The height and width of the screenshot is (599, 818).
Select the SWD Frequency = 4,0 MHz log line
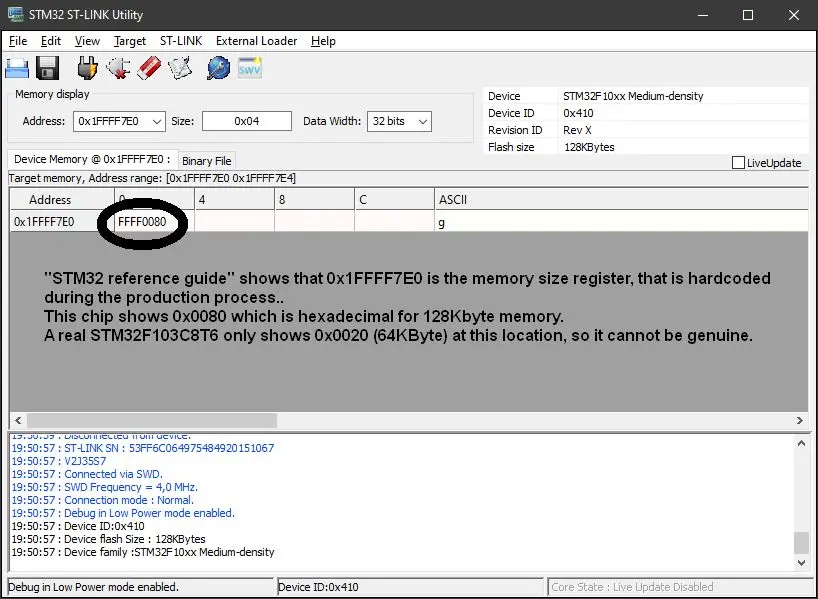105,487
